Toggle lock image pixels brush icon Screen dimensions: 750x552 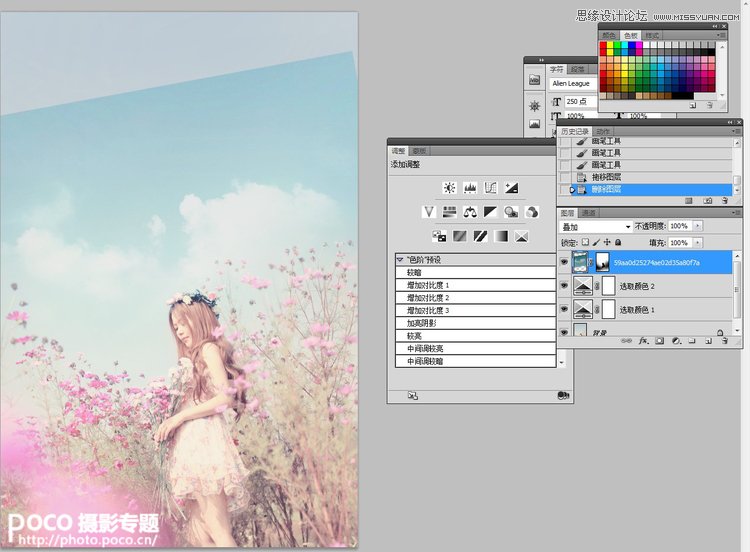(596, 242)
